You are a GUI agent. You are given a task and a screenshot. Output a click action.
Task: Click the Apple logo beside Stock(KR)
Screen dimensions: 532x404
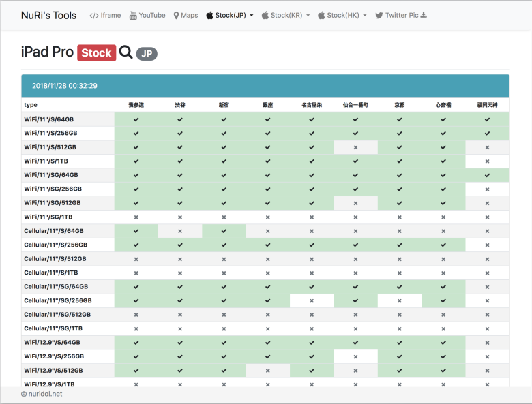point(265,16)
